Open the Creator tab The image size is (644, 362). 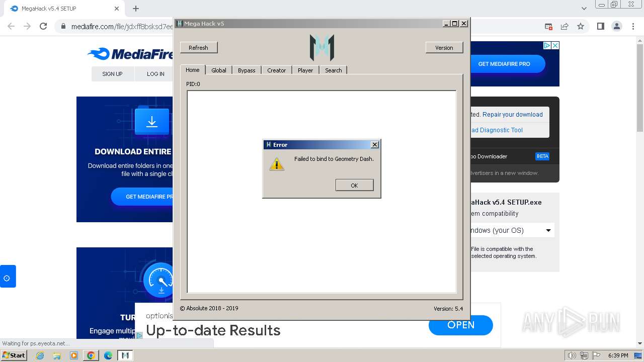276,70
